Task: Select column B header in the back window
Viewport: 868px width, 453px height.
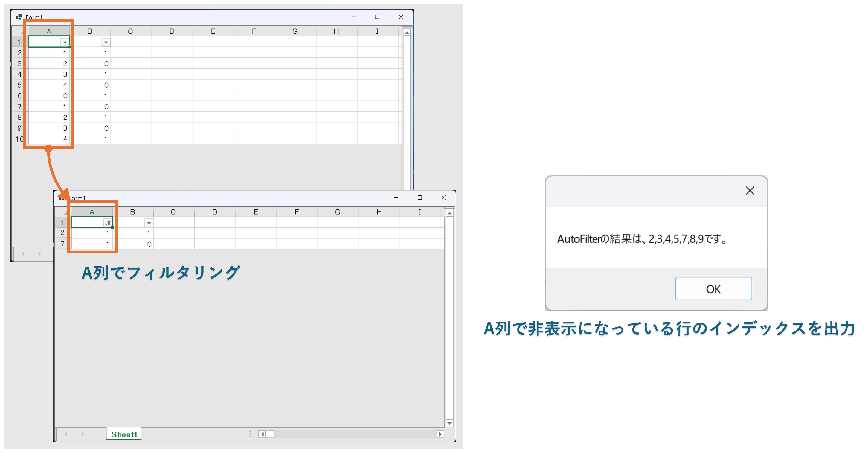Action: tap(90, 31)
